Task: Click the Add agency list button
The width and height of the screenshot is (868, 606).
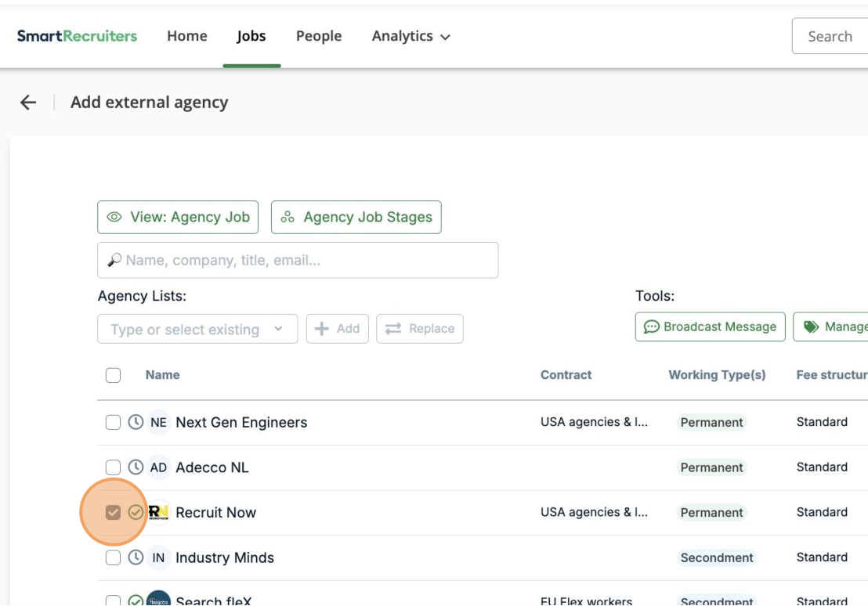Action: [337, 329]
